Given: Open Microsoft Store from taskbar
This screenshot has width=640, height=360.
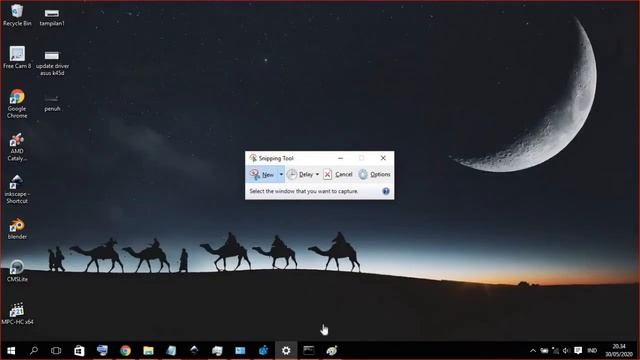Looking at the screenshot, I should tap(79, 351).
